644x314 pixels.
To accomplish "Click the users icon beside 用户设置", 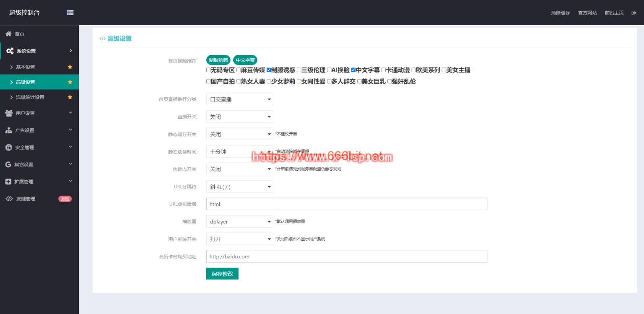I will pyautogui.click(x=9, y=113).
